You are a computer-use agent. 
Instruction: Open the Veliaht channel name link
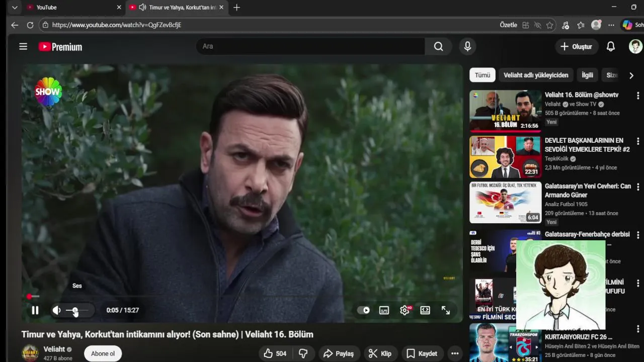pyautogui.click(x=54, y=349)
